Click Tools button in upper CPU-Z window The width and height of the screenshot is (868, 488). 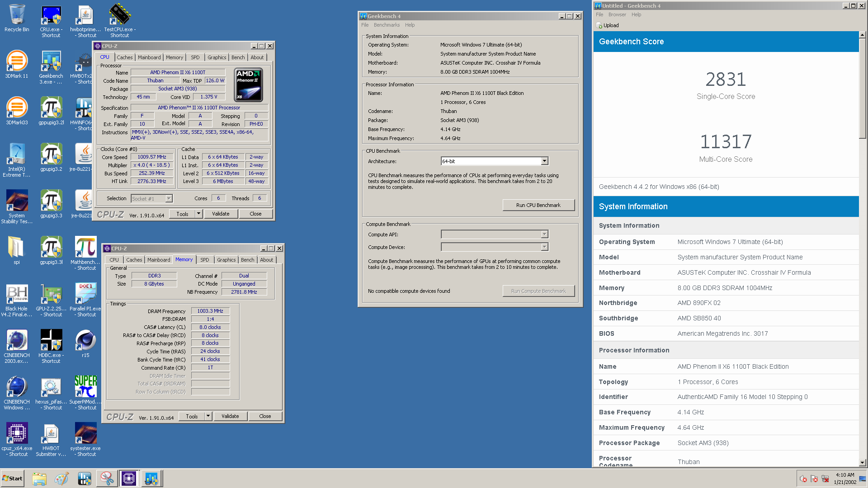tap(182, 214)
